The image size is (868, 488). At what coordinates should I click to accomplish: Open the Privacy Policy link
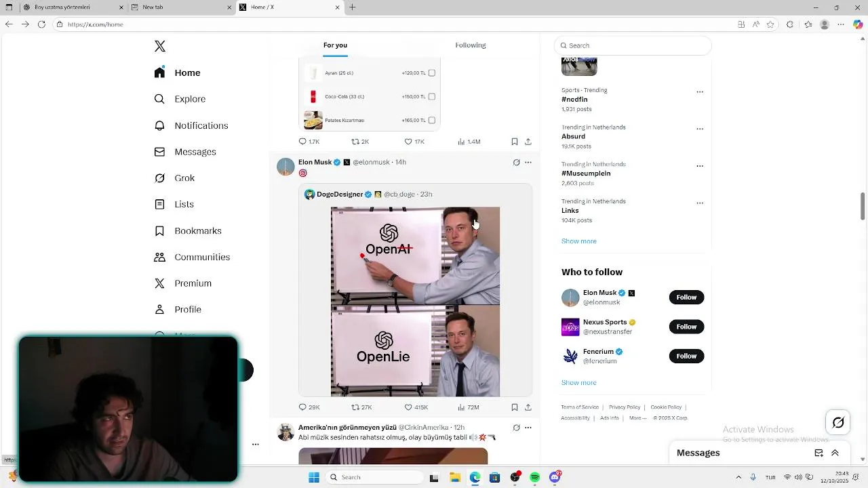625,407
